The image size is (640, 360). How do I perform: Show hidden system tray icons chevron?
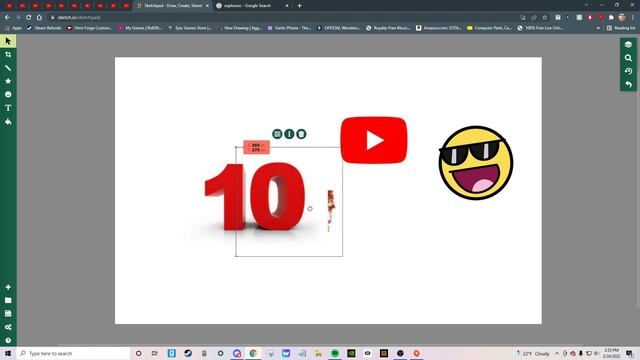557,353
